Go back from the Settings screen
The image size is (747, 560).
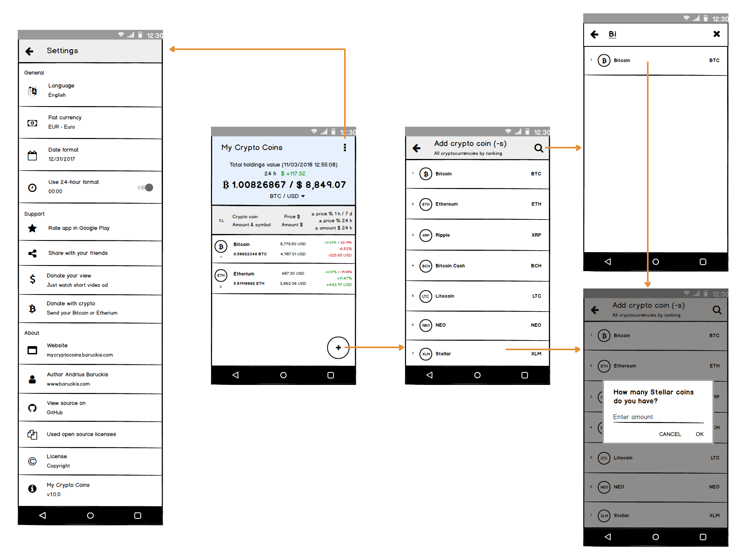pos(29,51)
